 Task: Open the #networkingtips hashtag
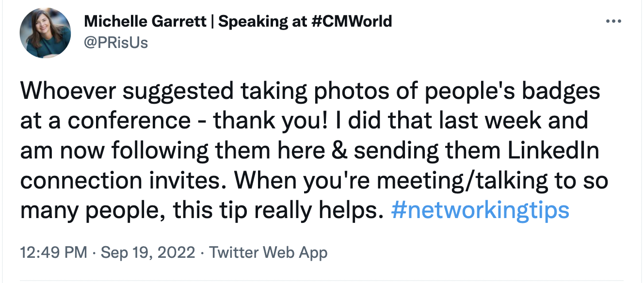coord(480,211)
